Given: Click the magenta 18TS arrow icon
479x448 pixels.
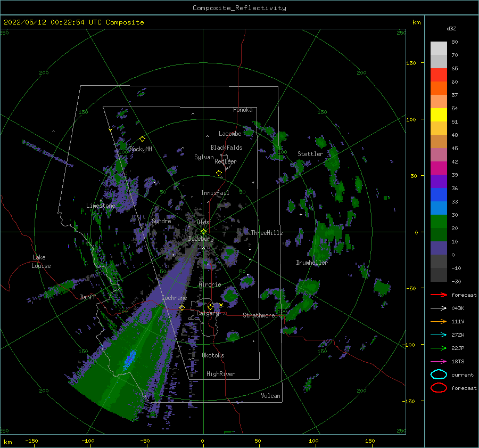Looking at the screenshot, I should click(439, 362).
